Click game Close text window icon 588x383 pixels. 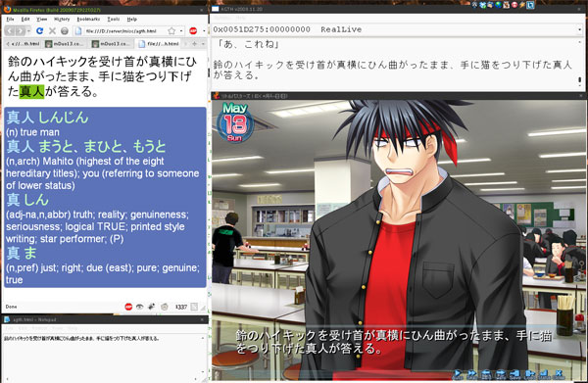559,374
